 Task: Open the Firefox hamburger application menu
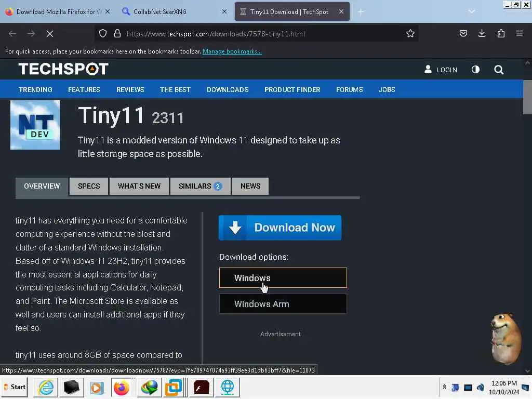point(519,33)
